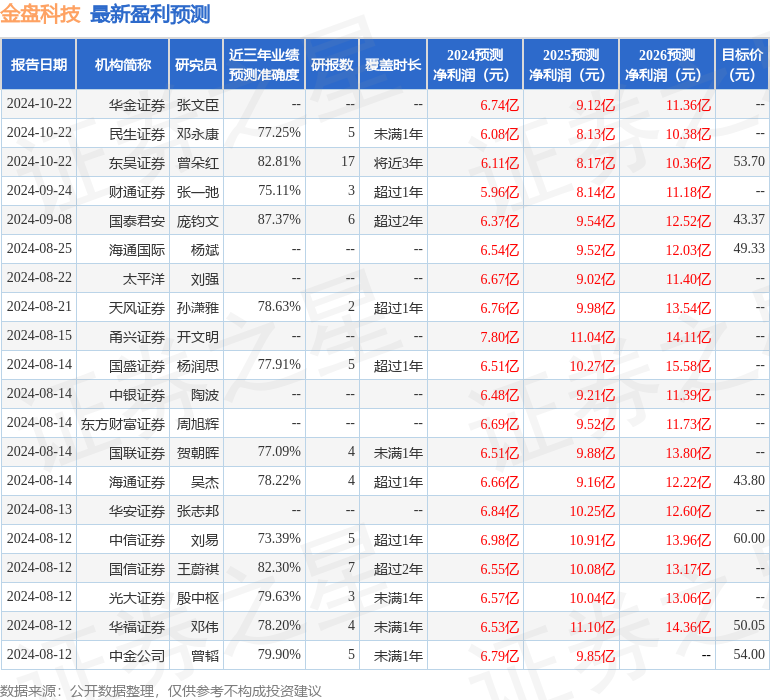Click the 报告日期 column header
770x700 pixels.
(x=39, y=65)
